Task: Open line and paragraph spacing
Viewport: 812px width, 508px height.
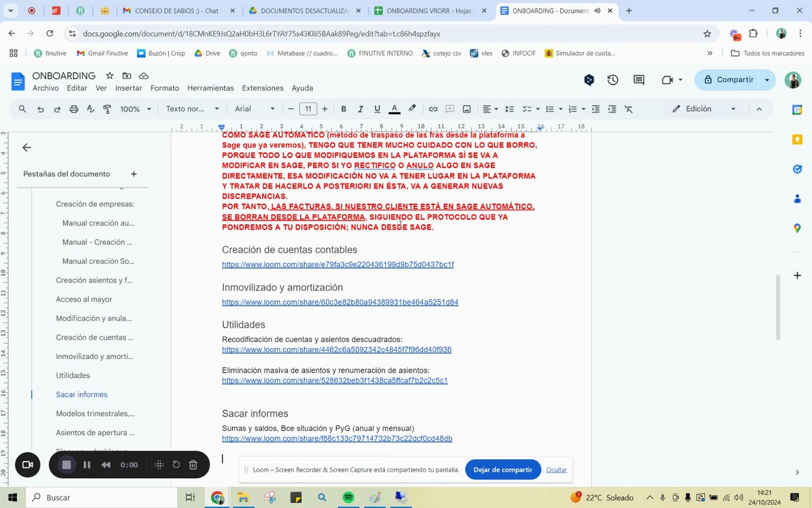Action: 509,109
